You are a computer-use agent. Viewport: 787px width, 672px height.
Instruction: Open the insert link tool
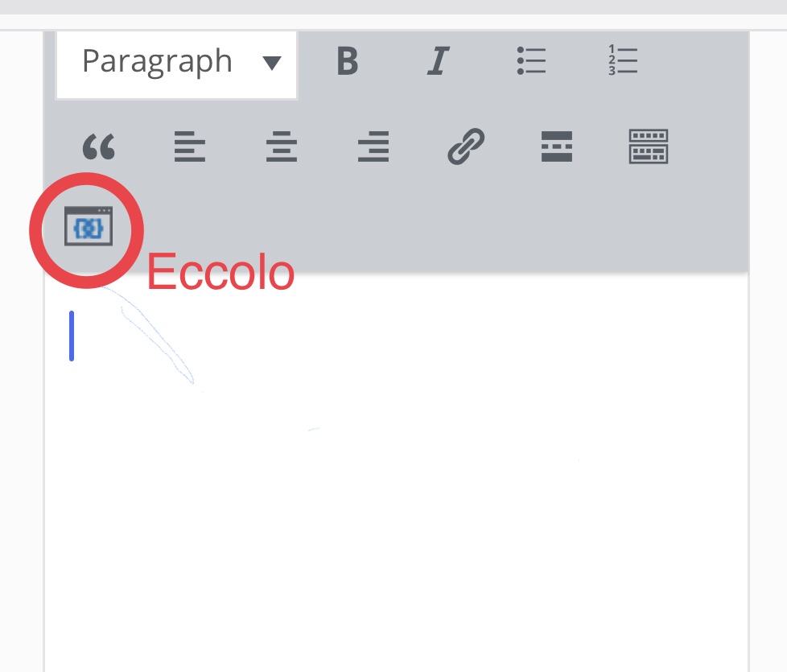click(466, 146)
